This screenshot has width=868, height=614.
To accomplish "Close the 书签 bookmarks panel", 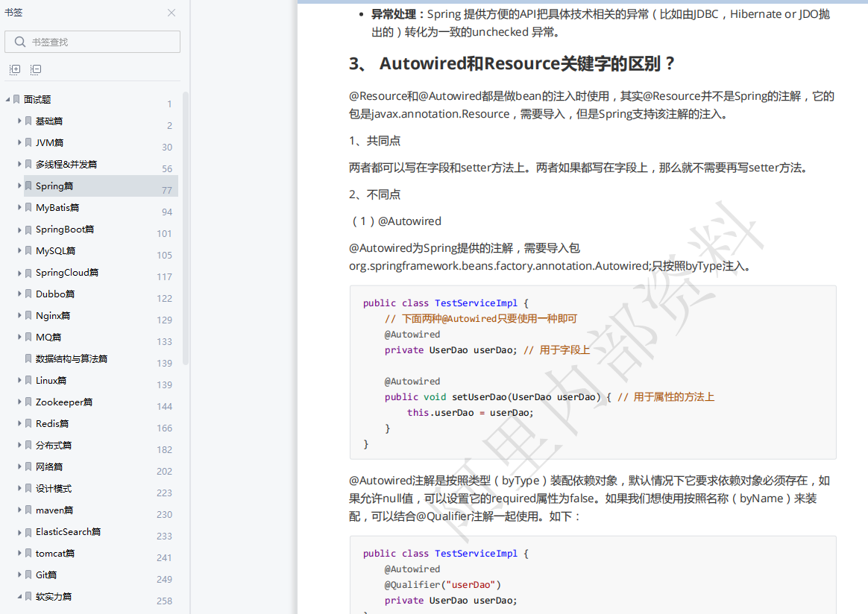I will coord(171,13).
